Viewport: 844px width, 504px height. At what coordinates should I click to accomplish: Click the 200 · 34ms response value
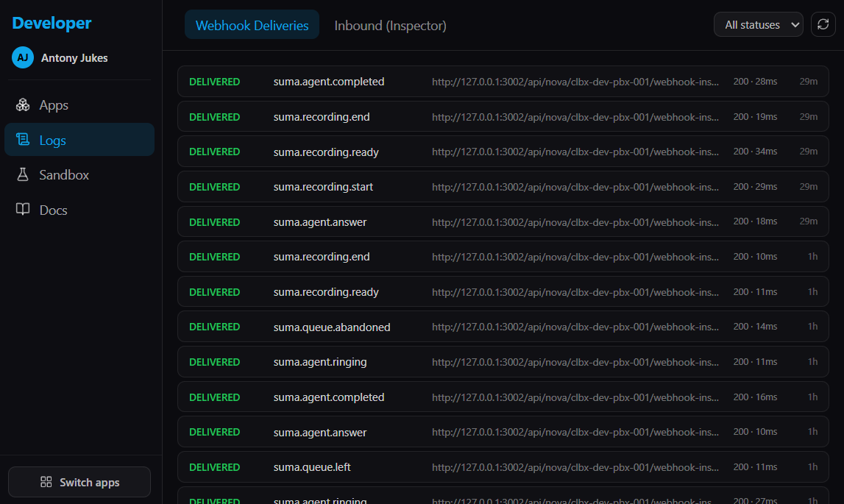point(755,152)
